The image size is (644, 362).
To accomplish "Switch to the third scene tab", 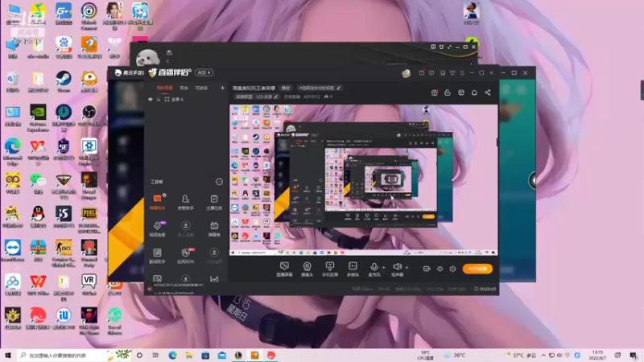I will click(201, 88).
